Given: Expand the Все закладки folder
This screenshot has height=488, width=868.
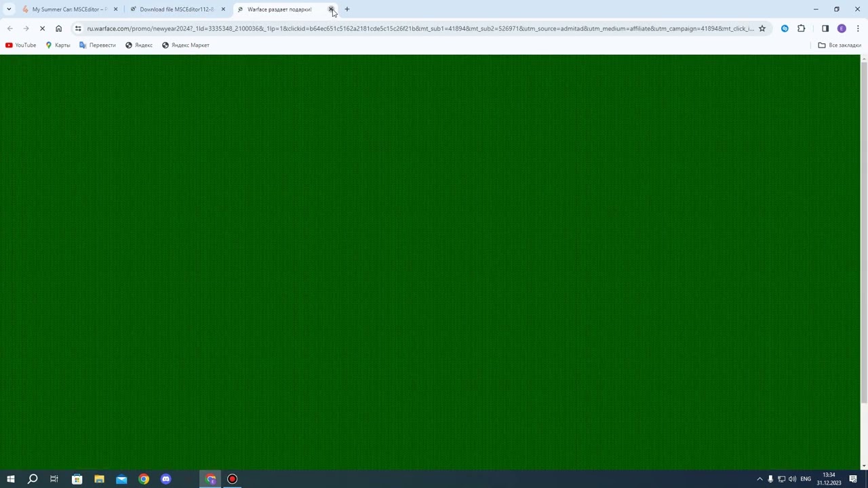Looking at the screenshot, I should 840,45.
